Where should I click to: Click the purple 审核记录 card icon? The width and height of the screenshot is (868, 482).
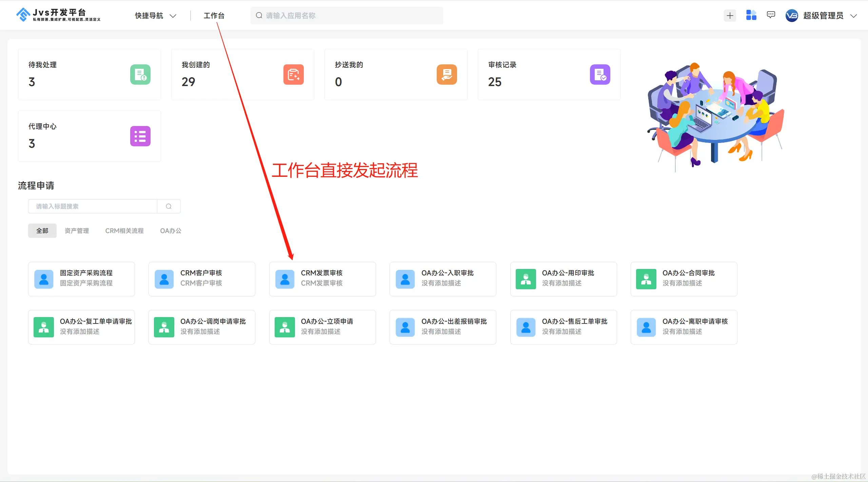coord(600,75)
